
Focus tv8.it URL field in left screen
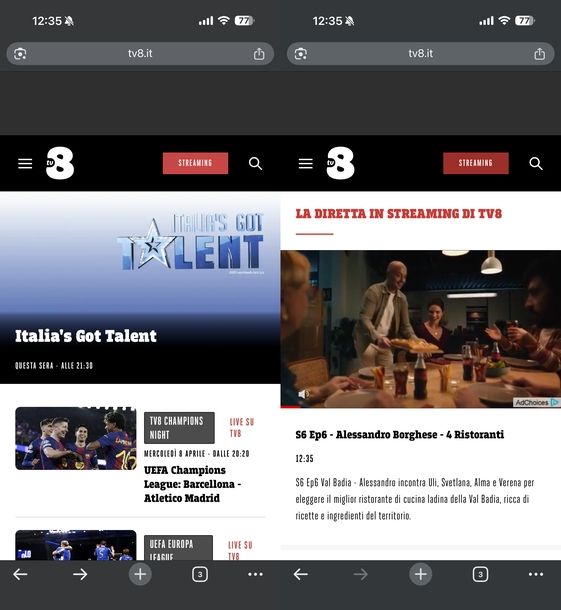pyautogui.click(x=140, y=54)
